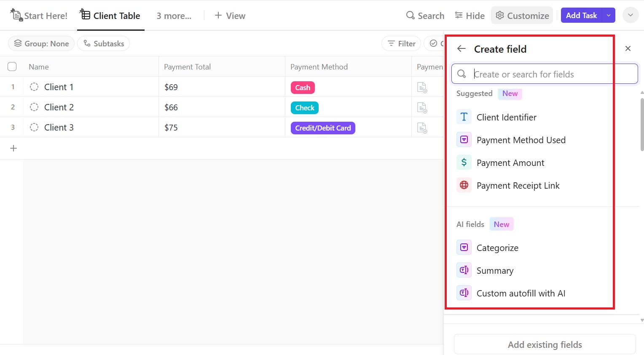Expand the Group: None dropdown

click(41, 43)
